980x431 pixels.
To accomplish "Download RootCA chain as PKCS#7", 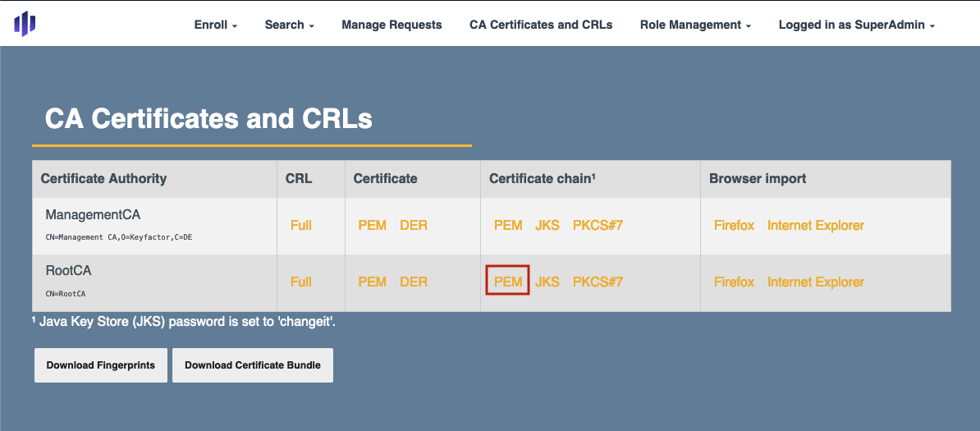I will point(598,282).
